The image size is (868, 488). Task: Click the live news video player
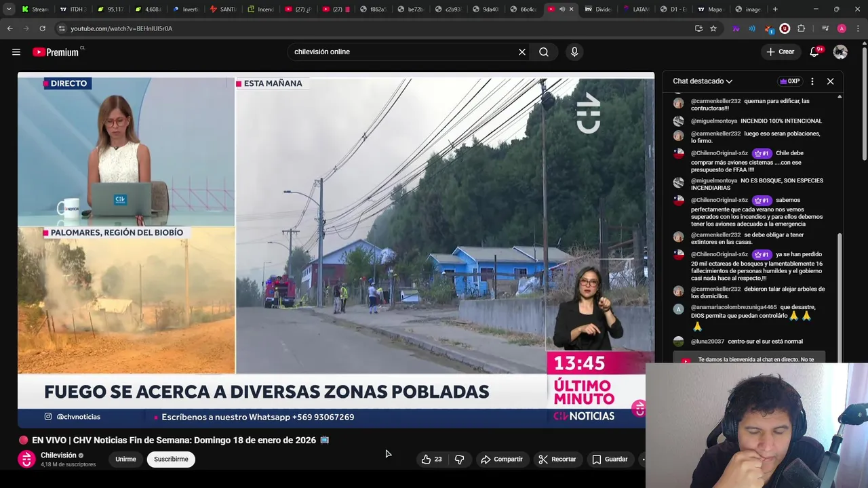click(x=336, y=249)
